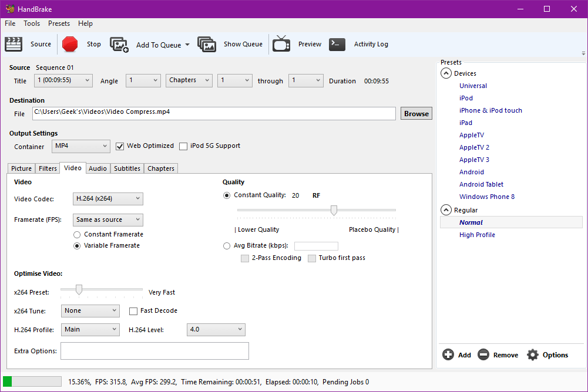
Task: Open the Title dropdown showing 1 (00:09:55)
Action: (x=63, y=80)
